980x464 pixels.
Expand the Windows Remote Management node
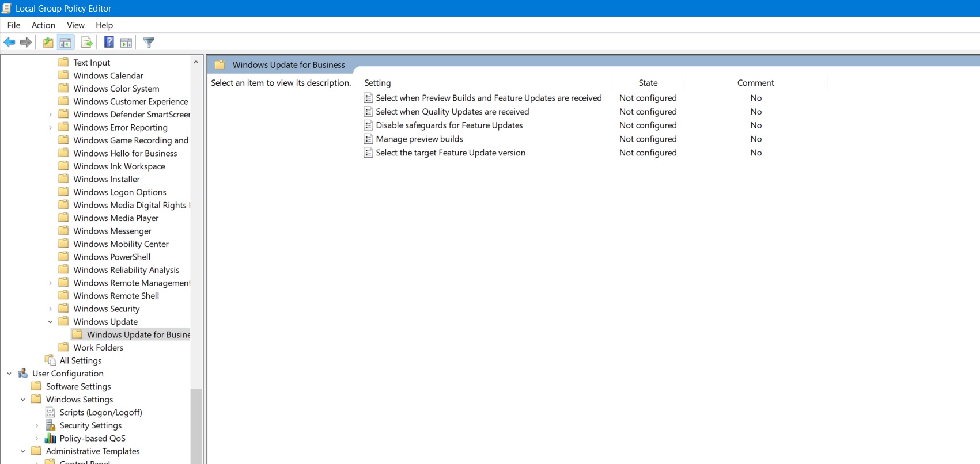[x=50, y=283]
